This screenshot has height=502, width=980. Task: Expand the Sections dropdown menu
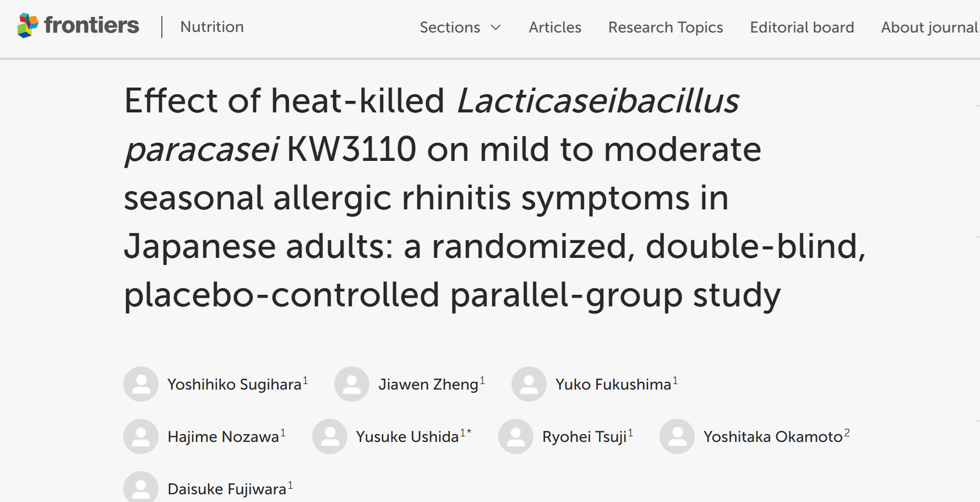pos(460,27)
